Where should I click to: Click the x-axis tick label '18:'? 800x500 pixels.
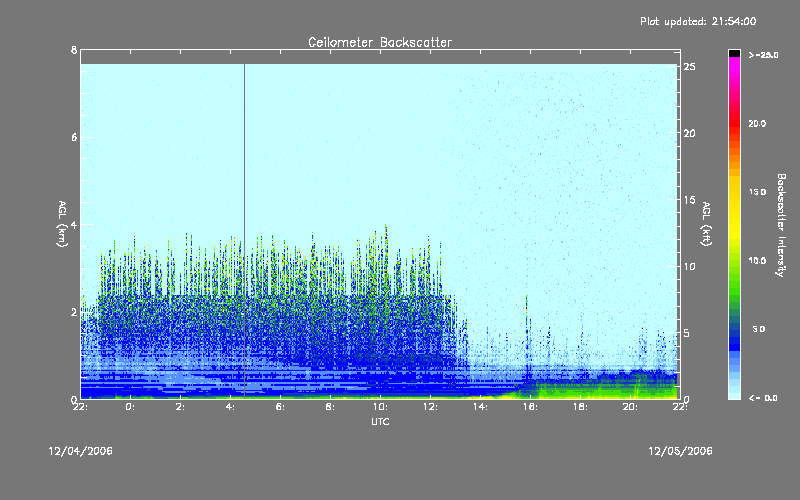click(x=580, y=407)
